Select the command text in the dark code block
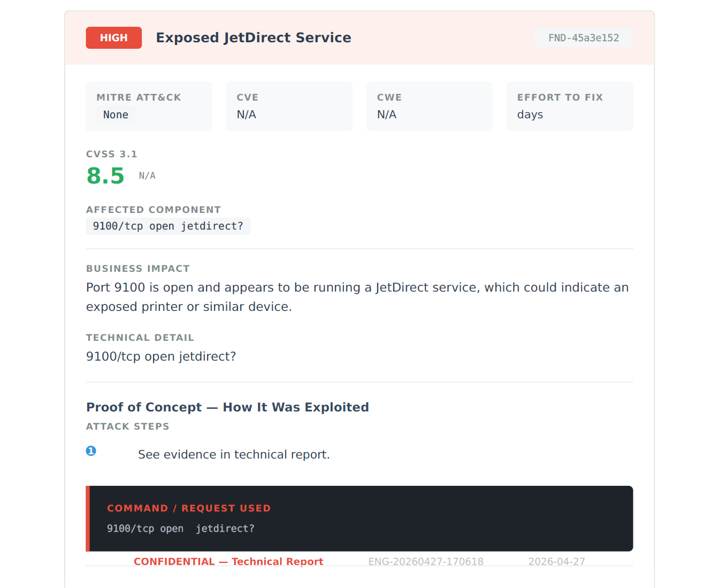 (x=181, y=529)
